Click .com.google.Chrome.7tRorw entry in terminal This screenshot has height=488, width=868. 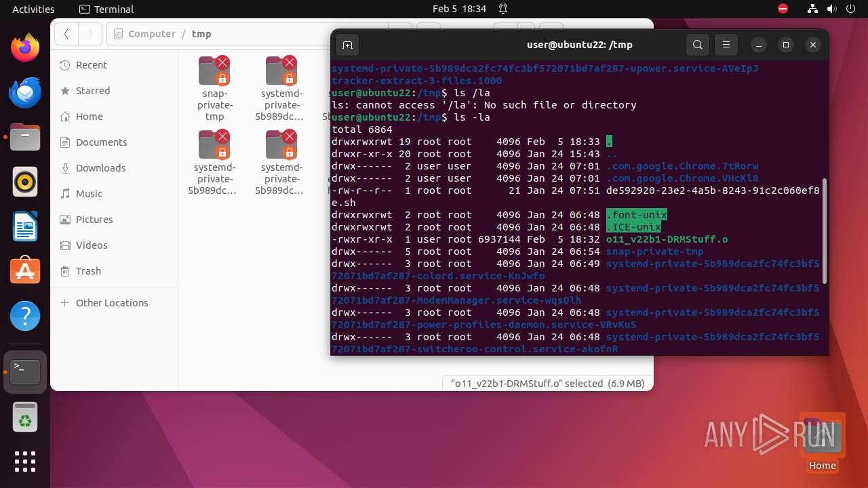coord(682,166)
